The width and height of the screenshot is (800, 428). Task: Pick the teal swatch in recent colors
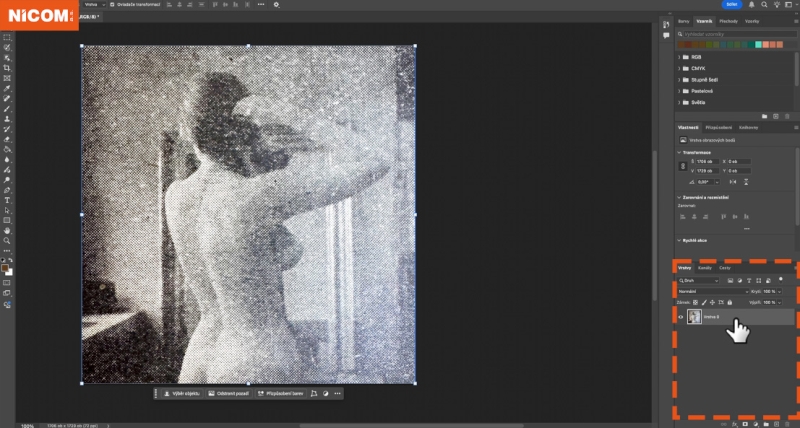pos(759,44)
